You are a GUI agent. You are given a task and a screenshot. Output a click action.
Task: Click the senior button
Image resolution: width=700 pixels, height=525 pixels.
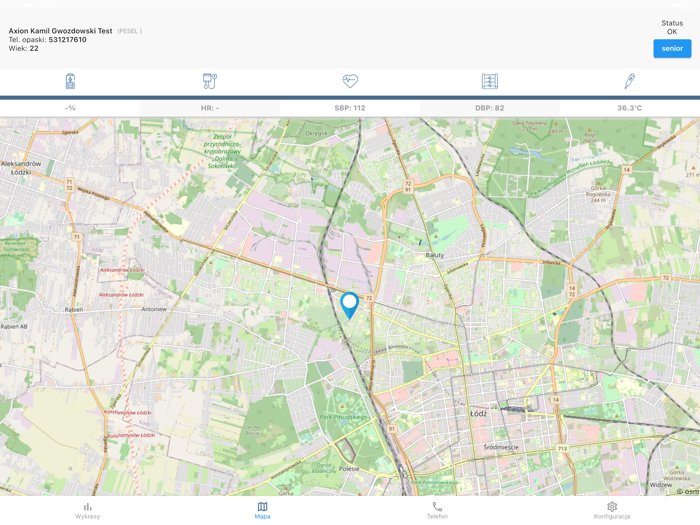coord(672,48)
